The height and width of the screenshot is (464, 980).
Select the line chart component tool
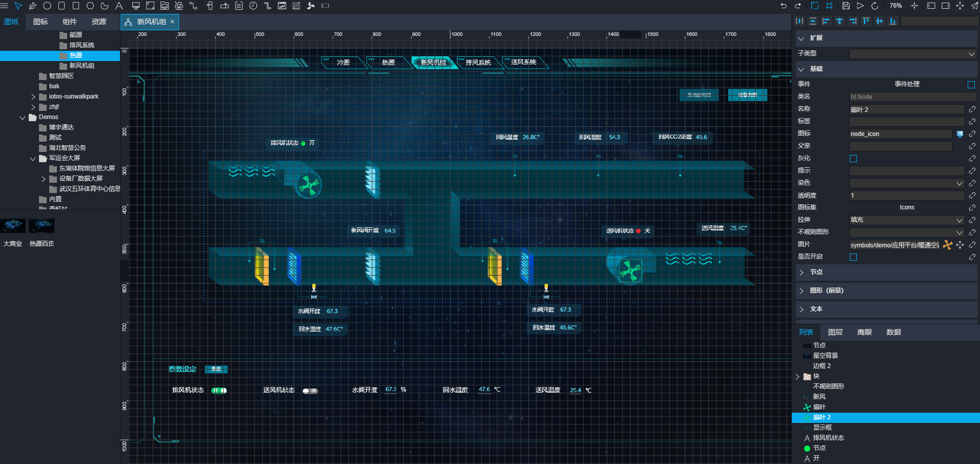(282, 6)
